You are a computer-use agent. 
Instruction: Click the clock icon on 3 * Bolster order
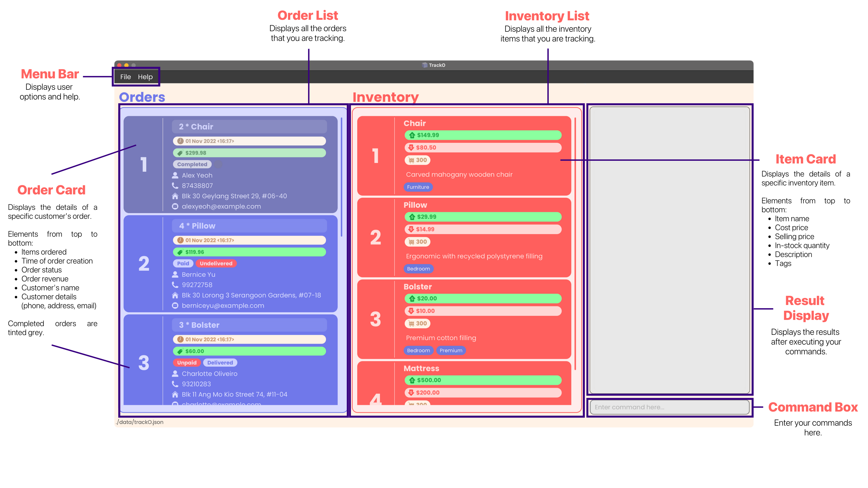(x=180, y=339)
